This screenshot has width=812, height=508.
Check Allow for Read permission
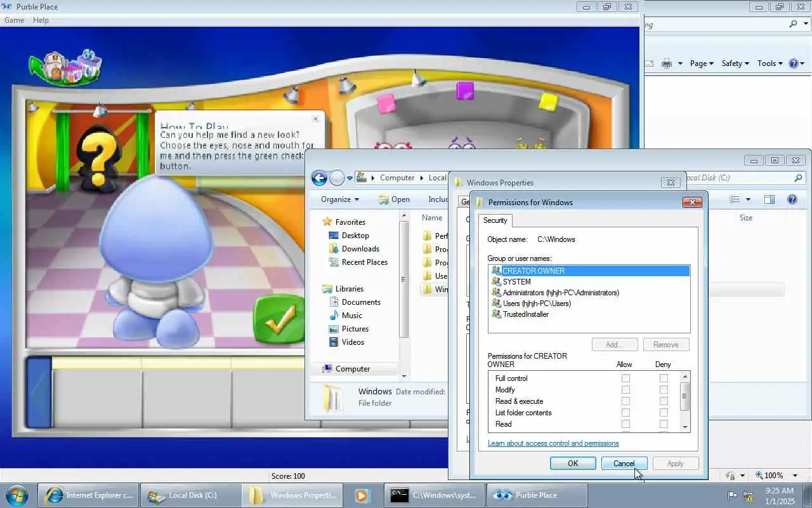point(625,424)
